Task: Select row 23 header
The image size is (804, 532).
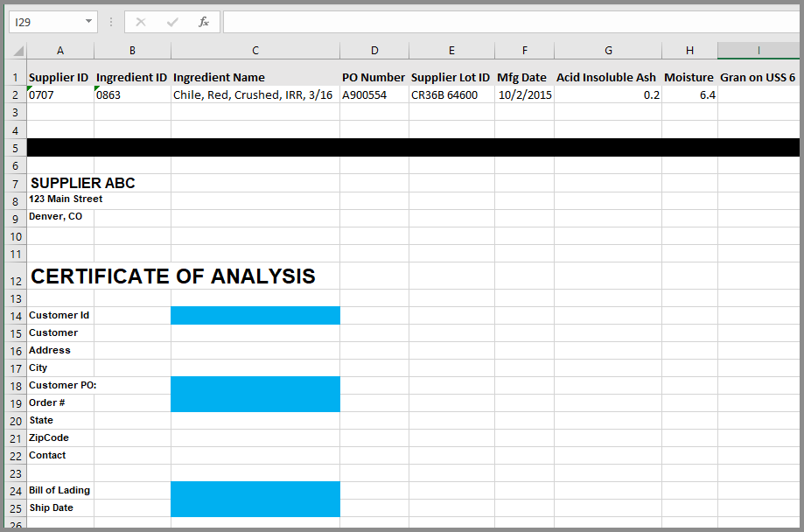Action: click(x=16, y=473)
